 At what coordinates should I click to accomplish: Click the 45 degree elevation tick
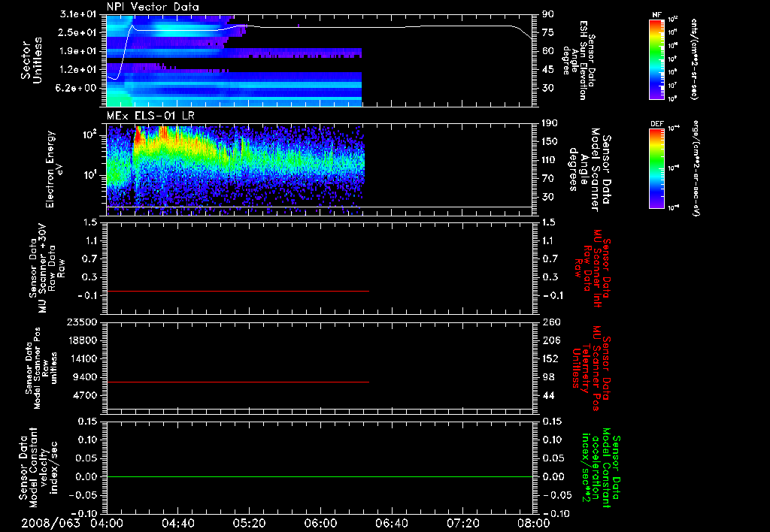pyautogui.click(x=547, y=70)
